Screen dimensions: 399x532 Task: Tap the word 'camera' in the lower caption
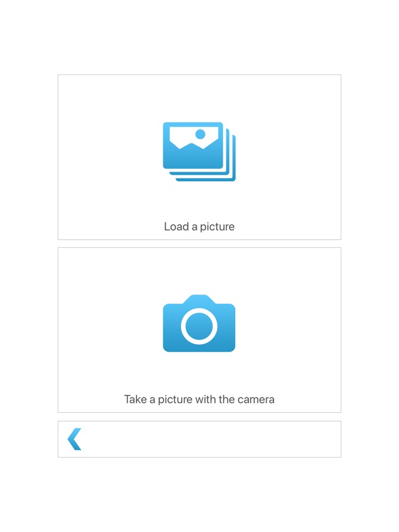click(x=256, y=399)
